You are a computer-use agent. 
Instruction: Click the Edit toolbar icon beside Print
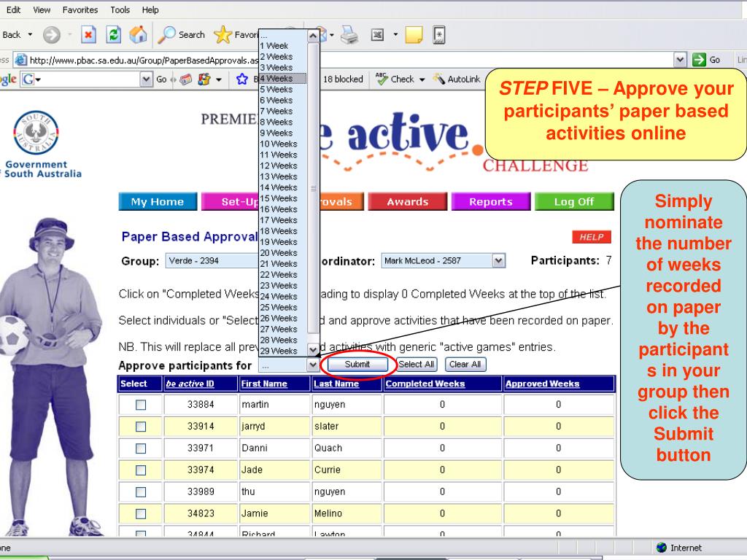pyautogui.click(x=377, y=35)
